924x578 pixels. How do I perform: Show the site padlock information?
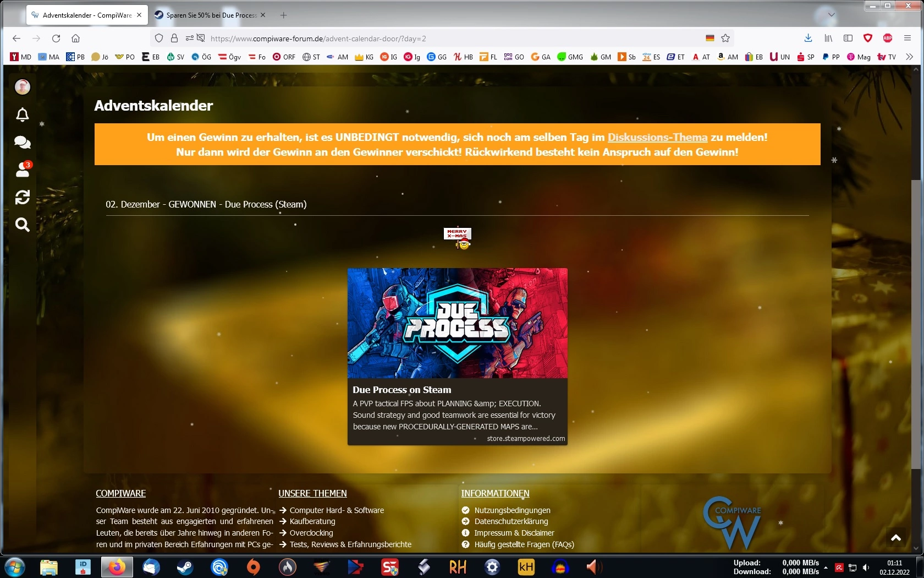click(x=174, y=38)
